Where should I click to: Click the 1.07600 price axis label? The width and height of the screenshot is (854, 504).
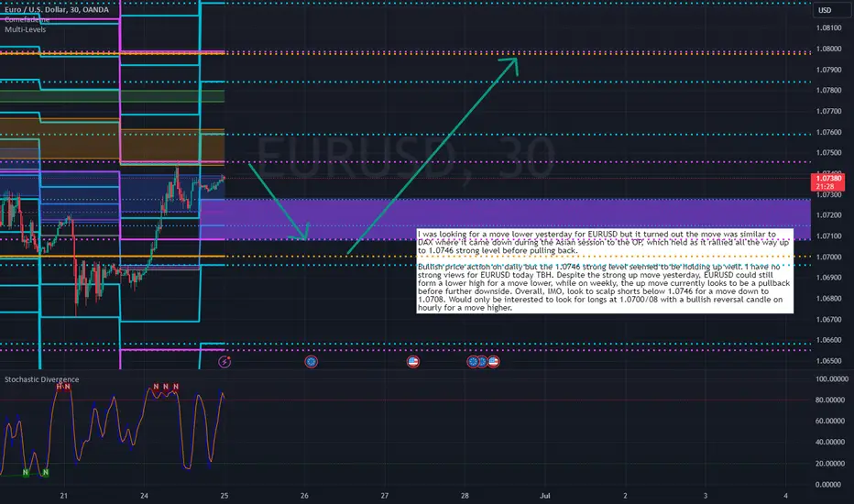(828, 132)
